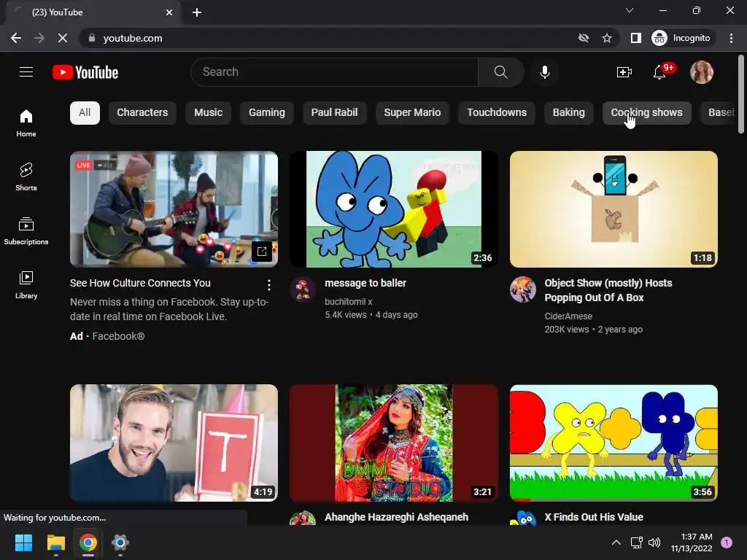Image resolution: width=747 pixels, height=560 pixels.
Task: Select the Super Mario chip
Action: tap(412, 113)
